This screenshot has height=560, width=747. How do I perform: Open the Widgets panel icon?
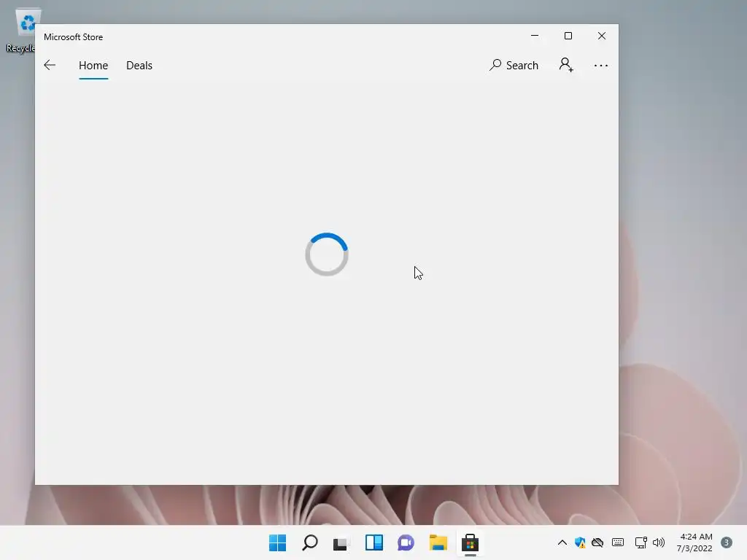pos(374,542)
